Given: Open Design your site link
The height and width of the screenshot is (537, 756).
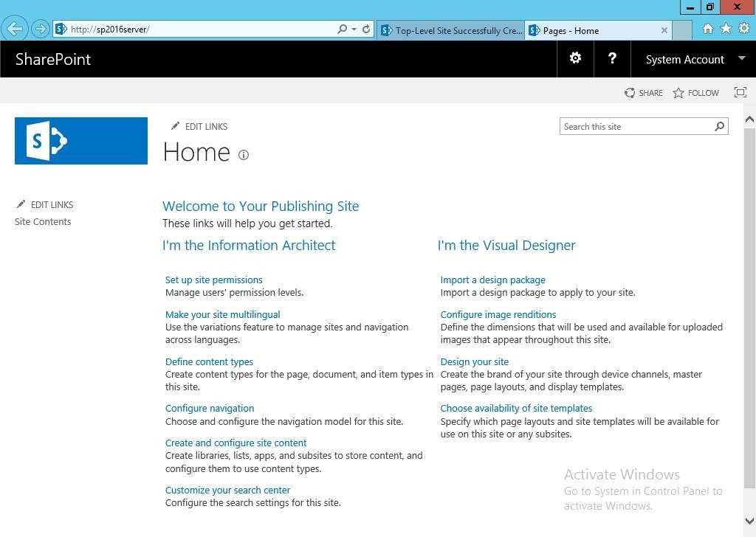Looking at the screenshot, I should coord(475,361).
